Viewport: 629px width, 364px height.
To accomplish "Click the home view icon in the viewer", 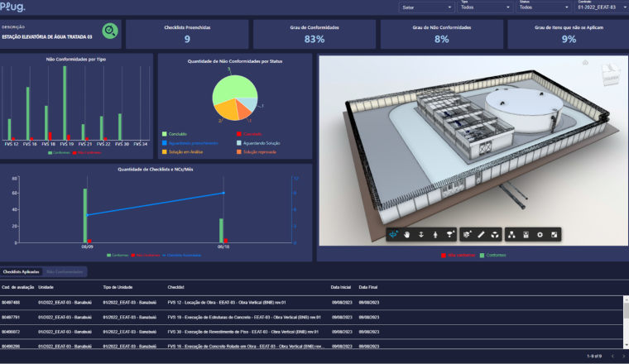I will pyautogui.click(x=585, y=63).
